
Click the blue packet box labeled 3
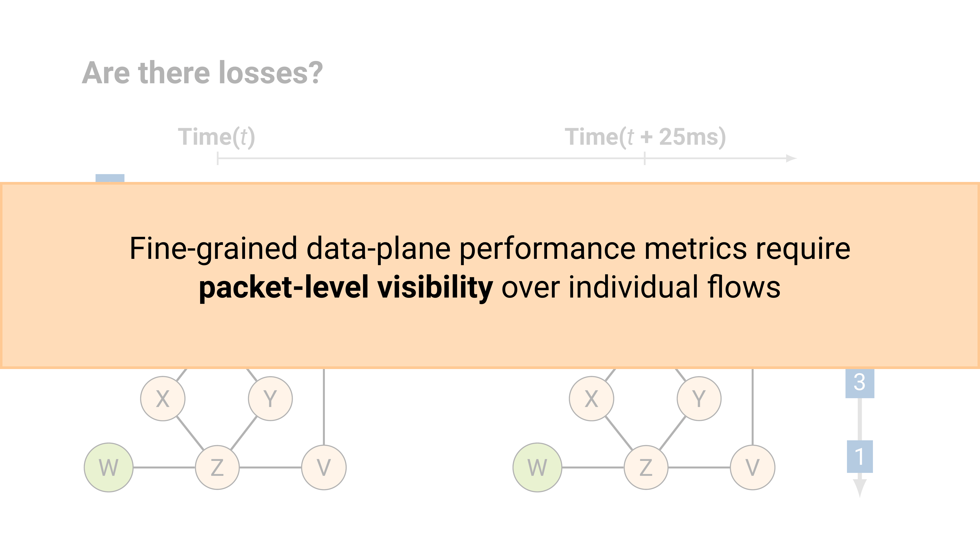[x=860, y=383]
